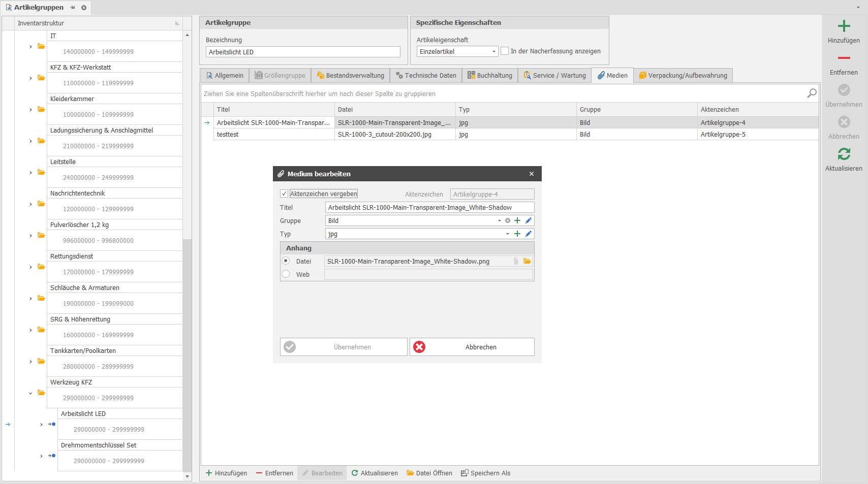Click the pencil edit icon in Typ field

529,234
